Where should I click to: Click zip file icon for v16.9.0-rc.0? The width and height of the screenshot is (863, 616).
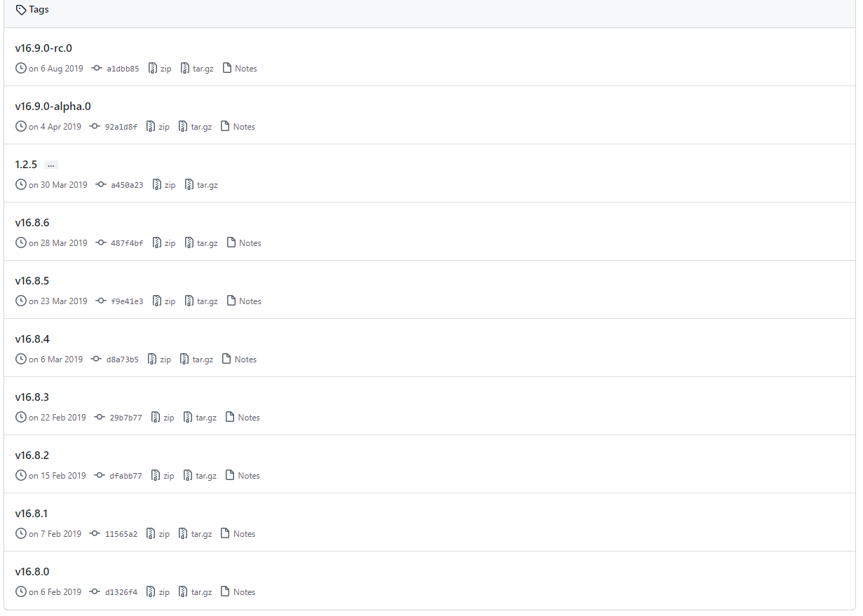pyautogui.click(x=152, y=68)
